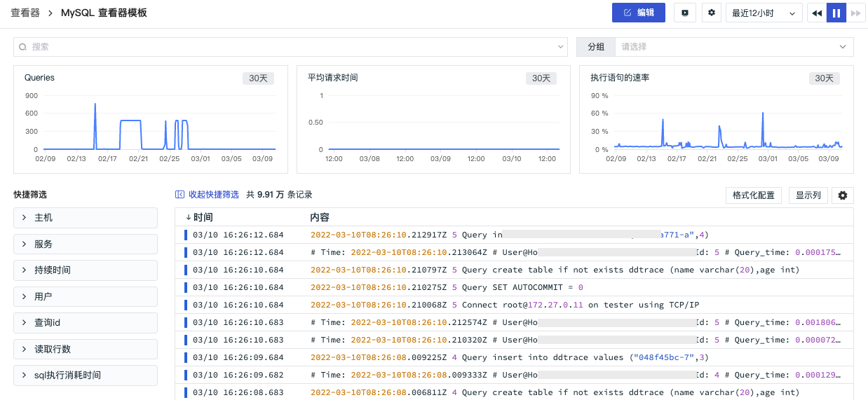Expand the 持续时间 duration filter
This screenshot has width=868, height=400.
click(x=86, y=270)
